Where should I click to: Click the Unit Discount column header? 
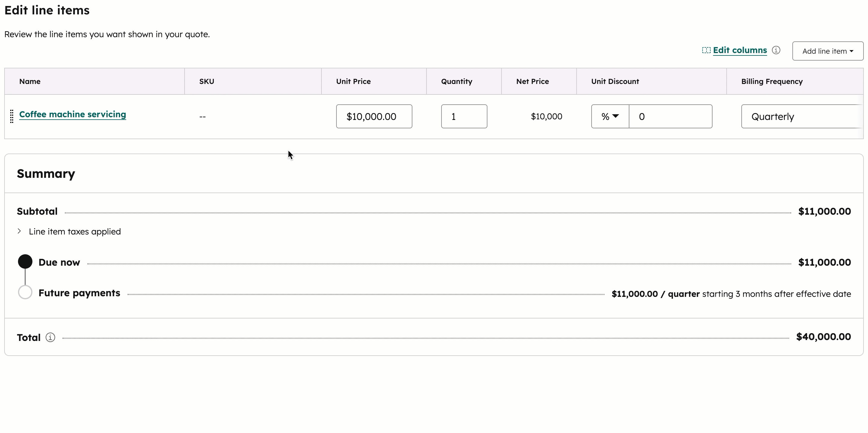click(615, 81)
